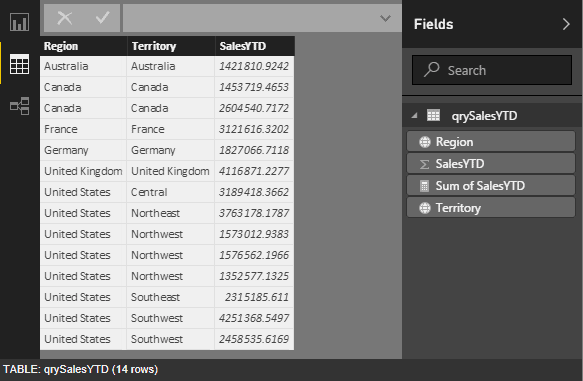Select the Territory column header
The width and height of the screenshot is (583, 381).
[171, 46]
